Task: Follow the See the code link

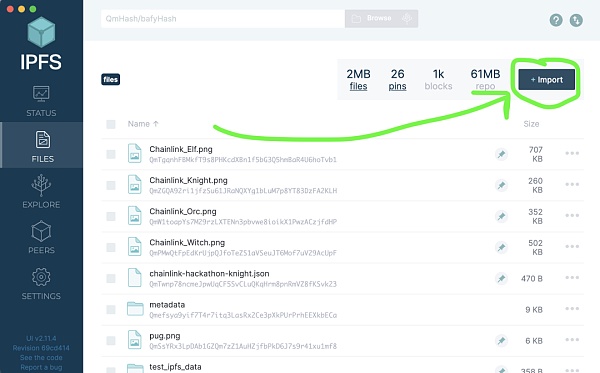Action: (41, 358)
